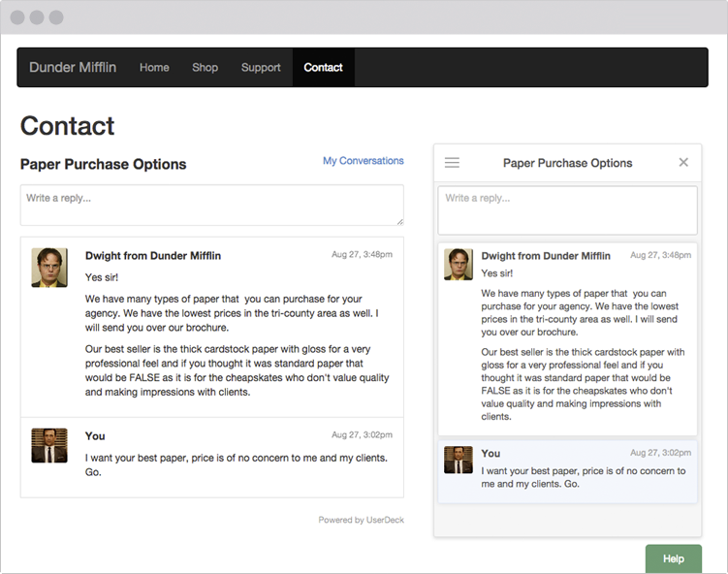Click "Dwight from Dunder Mifflin" name on main page
The height and width of the screenshot is (574, 728).
(x=153, y=256)
